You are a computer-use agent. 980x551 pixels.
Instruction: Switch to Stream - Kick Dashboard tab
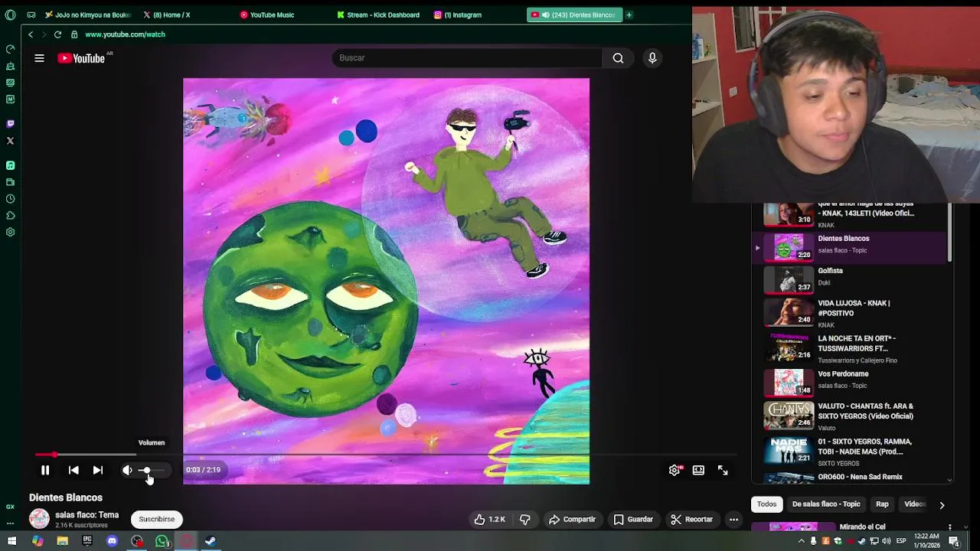[381, 15]
